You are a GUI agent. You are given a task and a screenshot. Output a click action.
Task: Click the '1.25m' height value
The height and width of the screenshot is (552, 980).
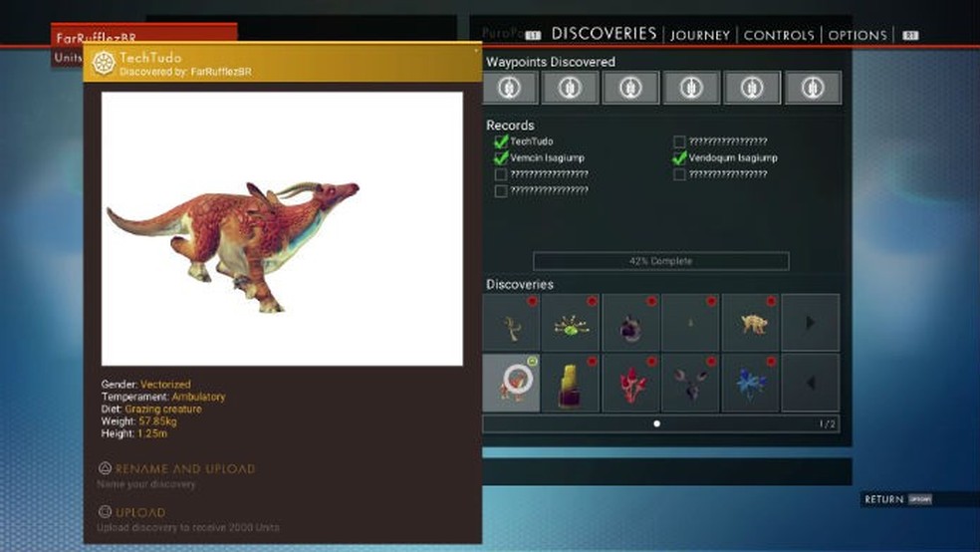(151, 433)
